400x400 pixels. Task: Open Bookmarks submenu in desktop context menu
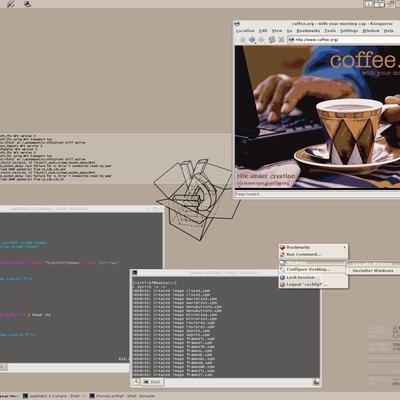pos(313,247)
